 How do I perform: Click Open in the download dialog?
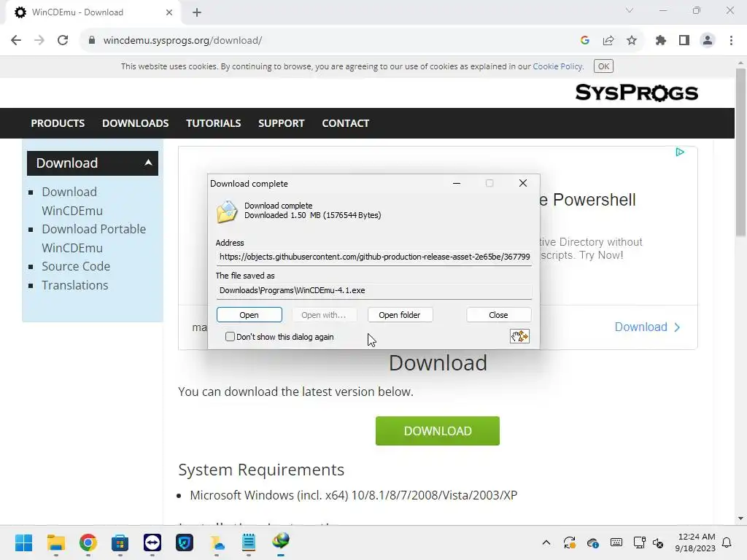pos(249,315)
